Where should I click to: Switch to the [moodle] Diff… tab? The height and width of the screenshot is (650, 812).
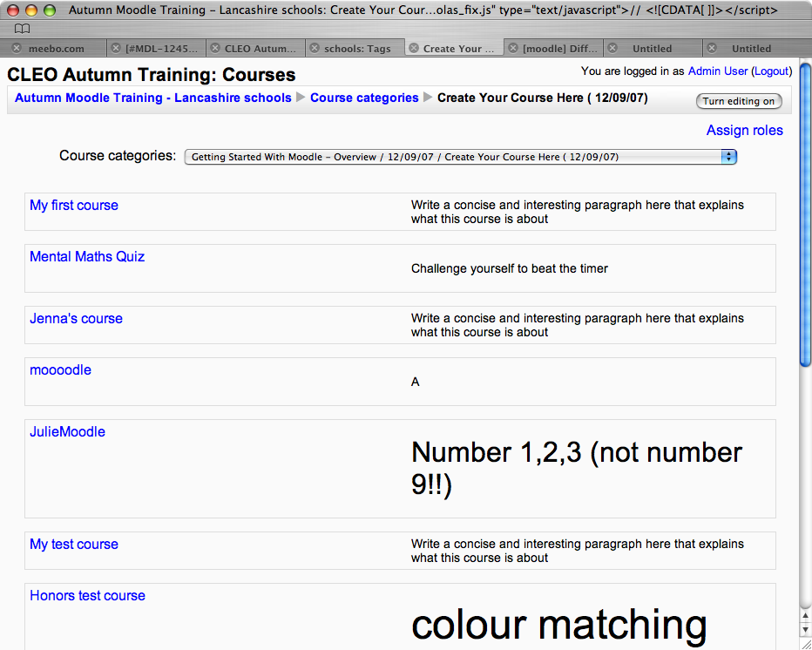(560, 49)
